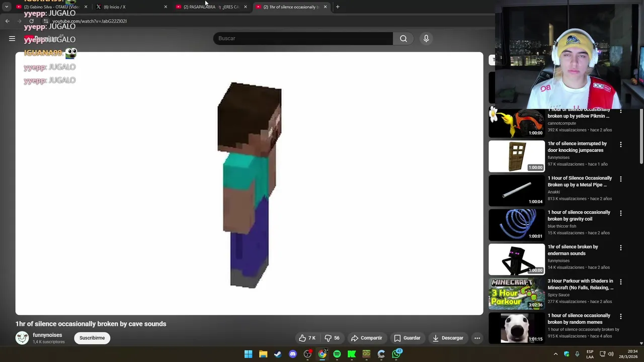The width and height of the screenshot is (644, 362).
Task: Open Chrome from taskbar
Action: coord(323,354)
